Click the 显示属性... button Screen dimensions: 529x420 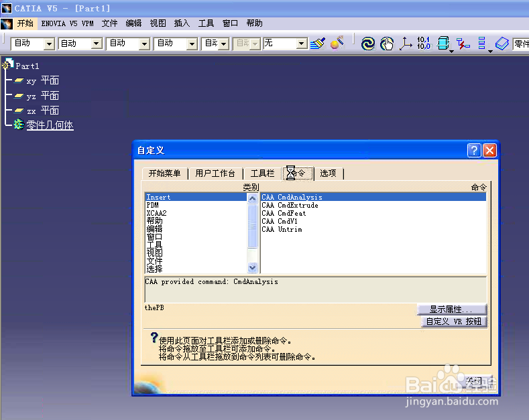pos(451,309)
